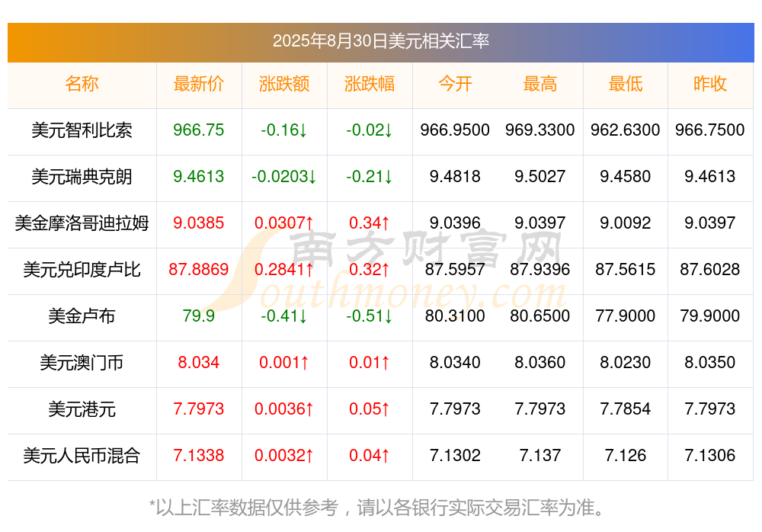Select latest price 7.1338
The image size is (762, 532).
198,456
